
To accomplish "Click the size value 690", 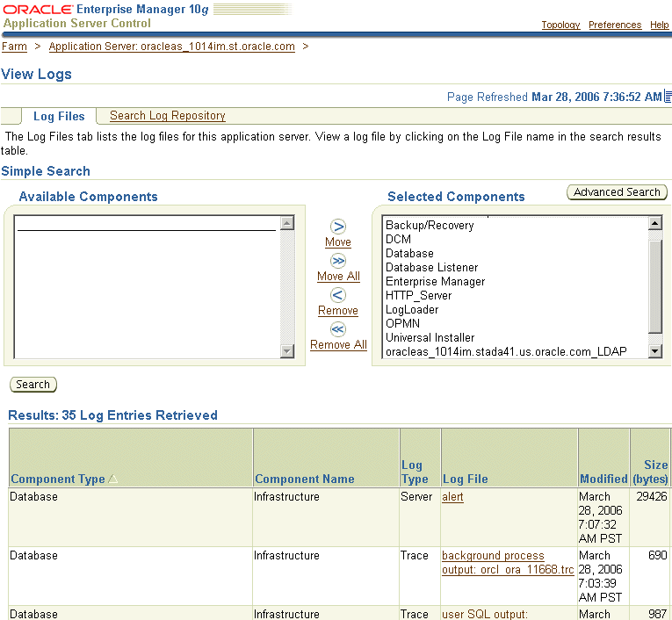I will click(x=657, y=555).
